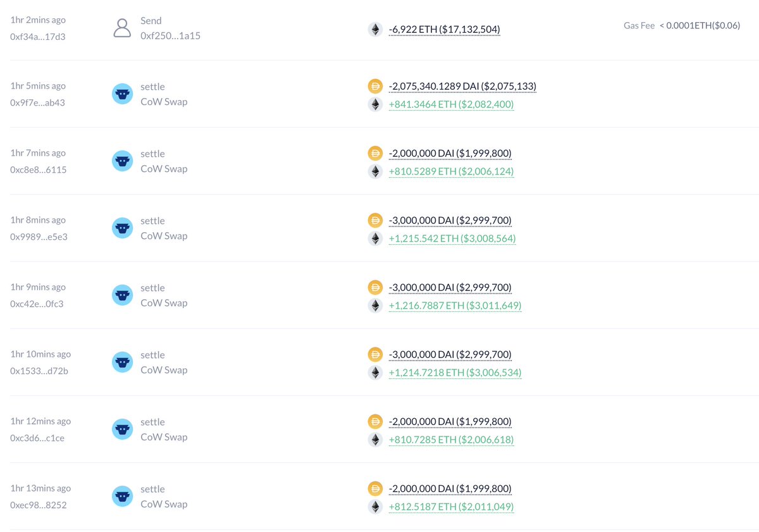The height and width of the screenshot is (532, 759).
Task: Click the ETH icon next to -6,922 ETH
Action: pyautogui.click(x=375, y=29)
